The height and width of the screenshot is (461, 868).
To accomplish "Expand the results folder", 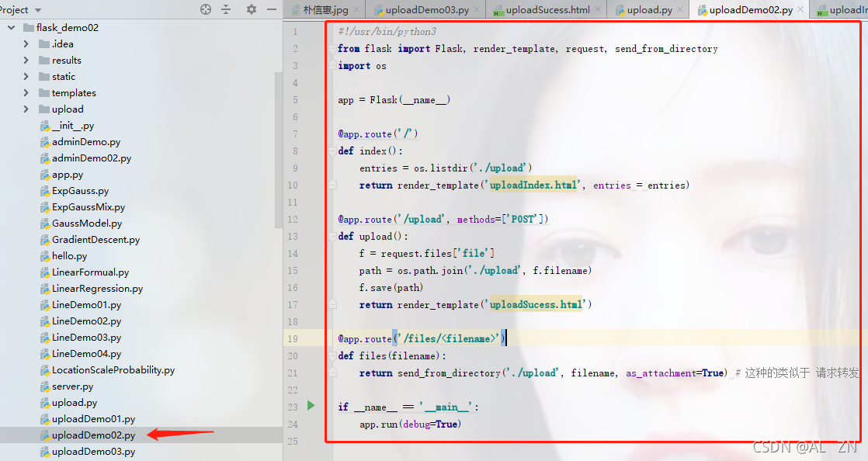I will coord(26,60).
